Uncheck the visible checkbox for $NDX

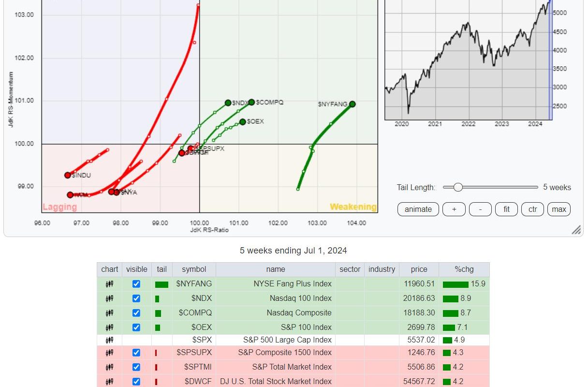click(x=136, y=298)
